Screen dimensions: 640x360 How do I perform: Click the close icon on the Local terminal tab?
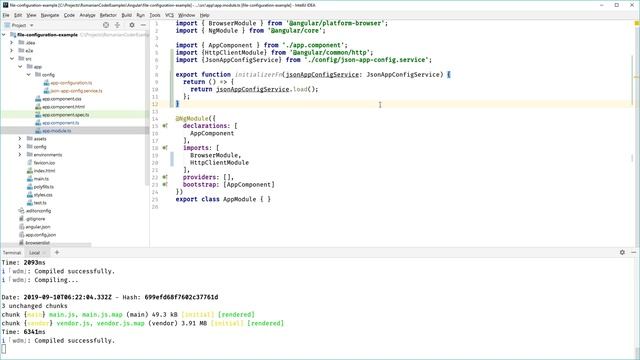(x=44, y=253)
